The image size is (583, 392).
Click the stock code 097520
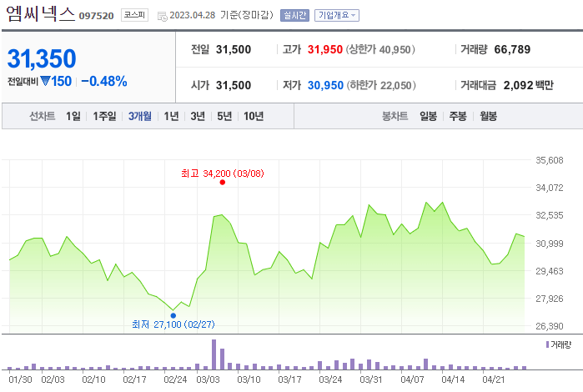click(x=96, y=16)
